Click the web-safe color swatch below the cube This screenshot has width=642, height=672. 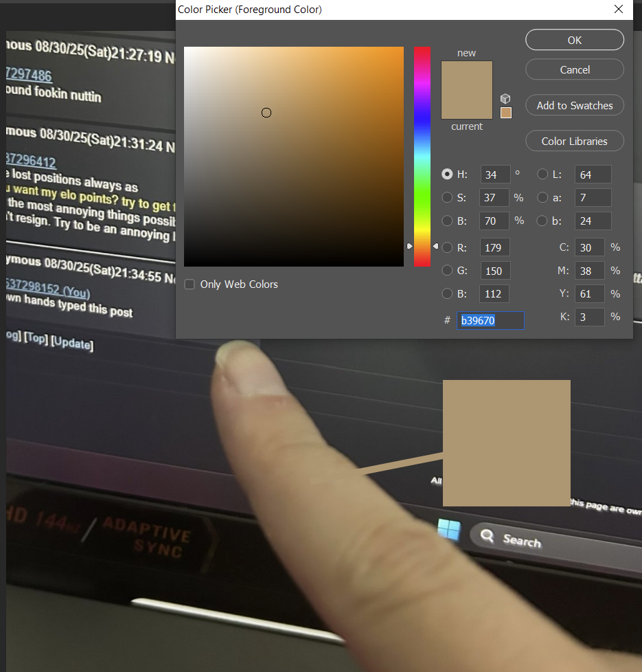point(506,113)
